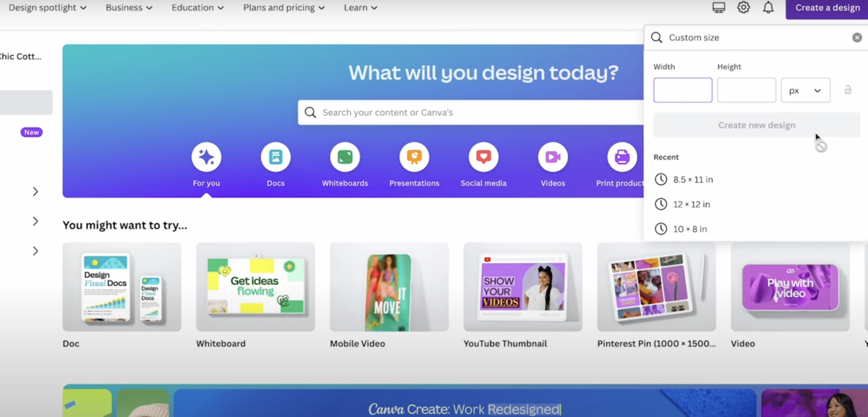Toggle the aspect ratio lock icon
This screenshot has width=868, height=417.
pyautogui.click(x=848, y=90)
